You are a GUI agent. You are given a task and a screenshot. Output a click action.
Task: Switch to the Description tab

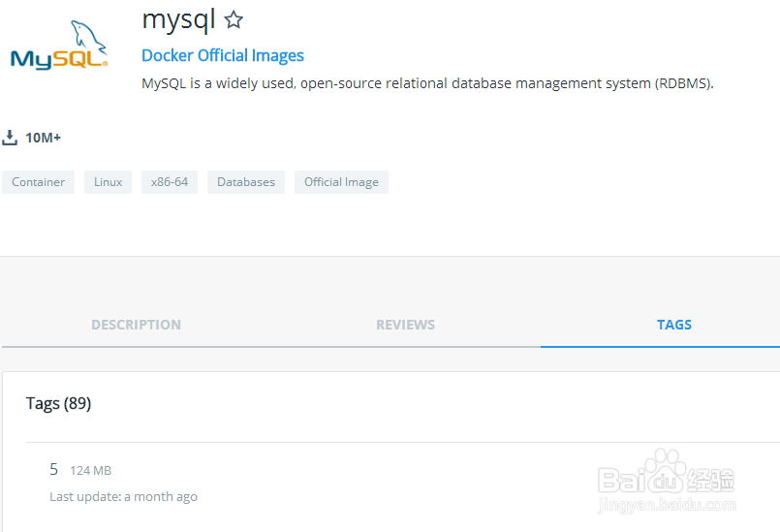136,325
